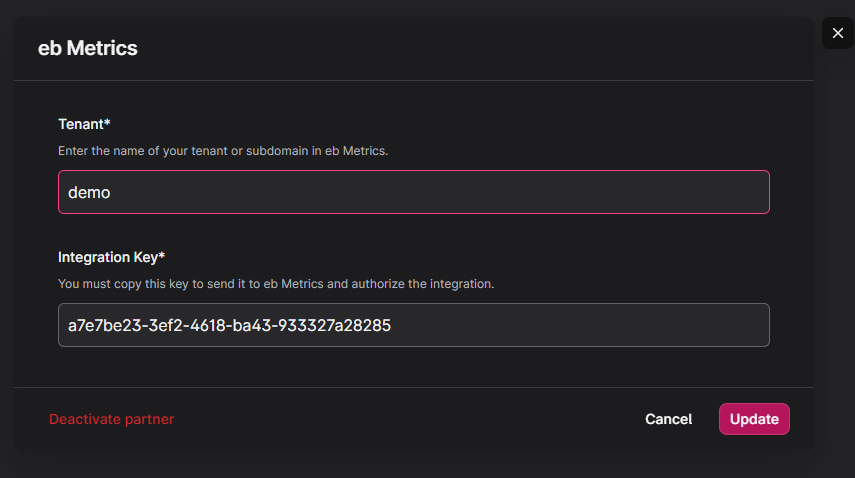Click the copy-key instruction text
855x478 pixels.
pos(276,284)
